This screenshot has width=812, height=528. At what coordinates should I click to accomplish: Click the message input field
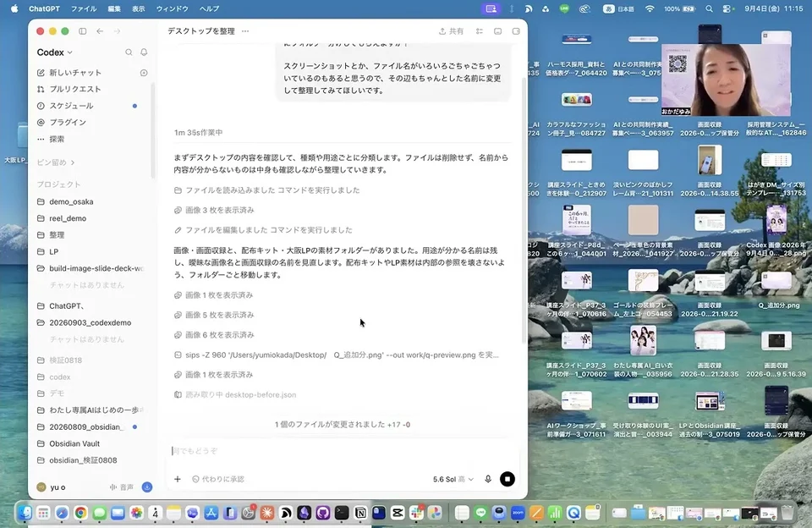pyautogui.click(x=342, y=451)
